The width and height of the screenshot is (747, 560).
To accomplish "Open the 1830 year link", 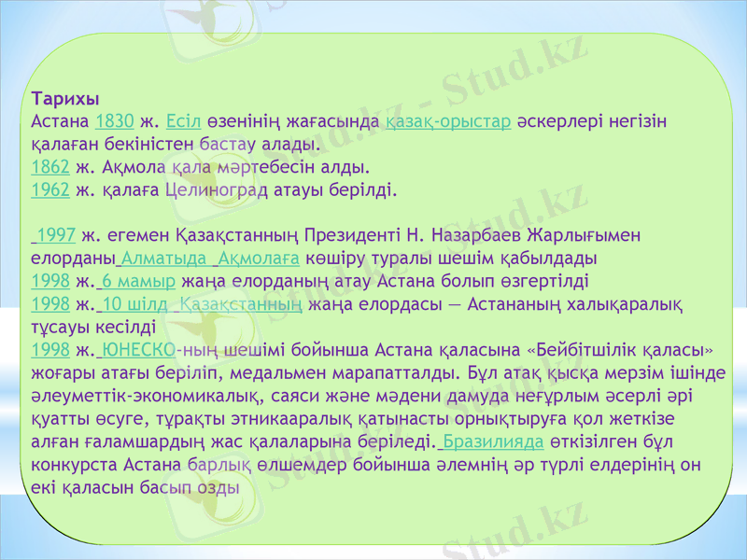I will 115,121.
